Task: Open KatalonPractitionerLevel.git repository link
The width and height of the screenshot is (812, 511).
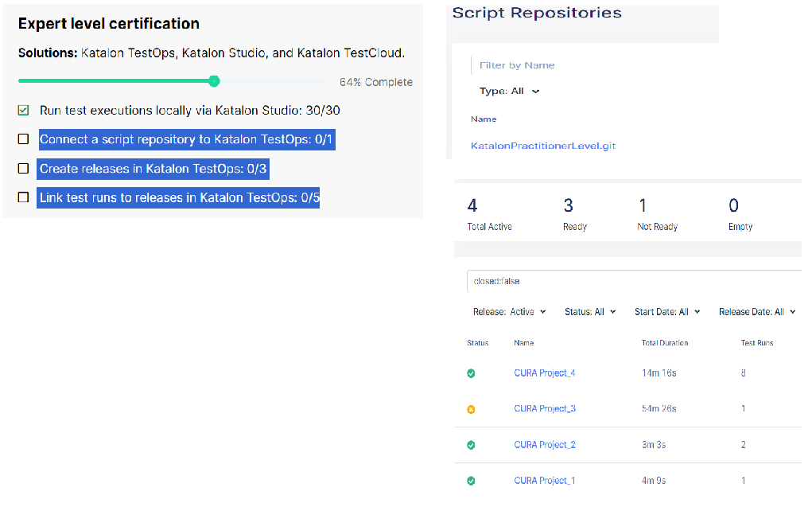Action: point(543,146)
